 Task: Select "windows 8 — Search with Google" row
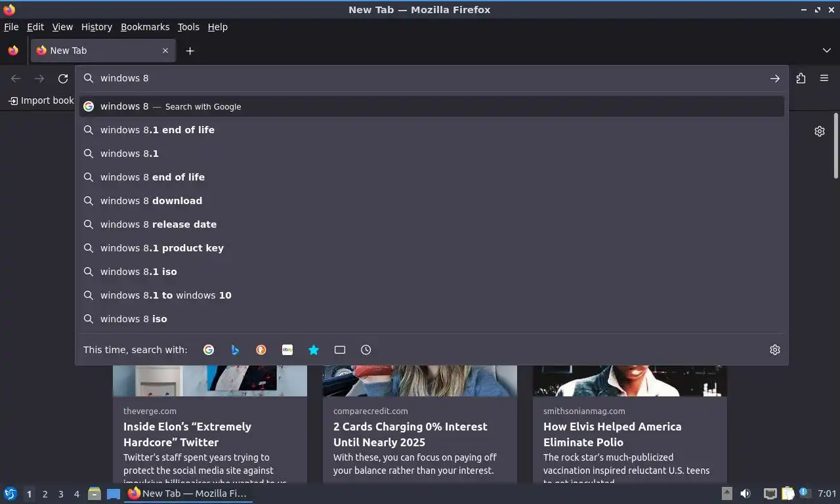tap(432, 106)
